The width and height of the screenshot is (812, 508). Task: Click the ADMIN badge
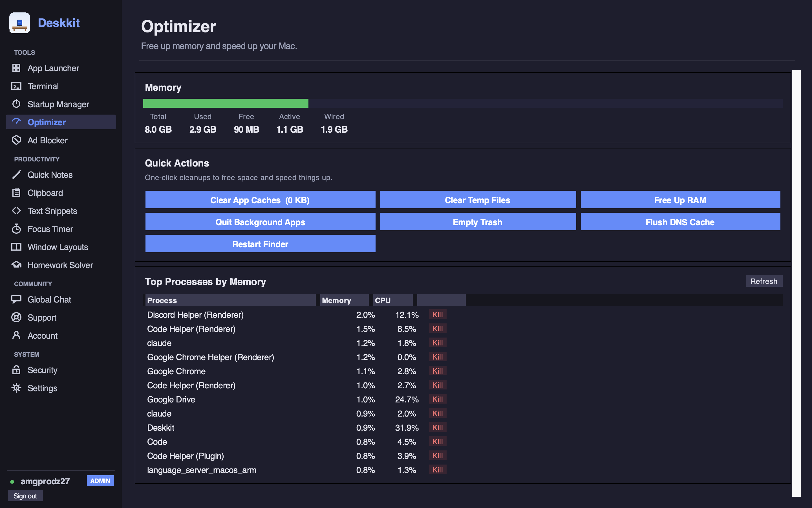[x=100, y=480]
